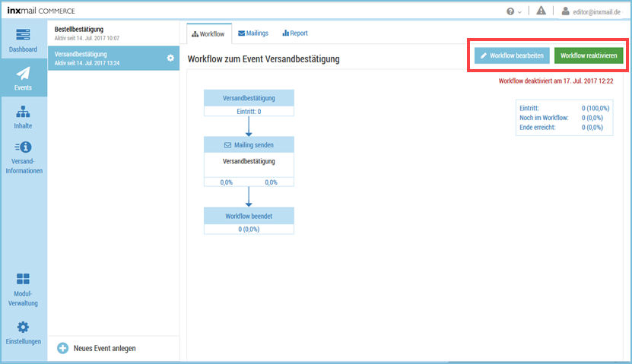This screenshot has width=632, height=364.
Task: Select the Events paper plane icon
Action: (x=23, y=73)
